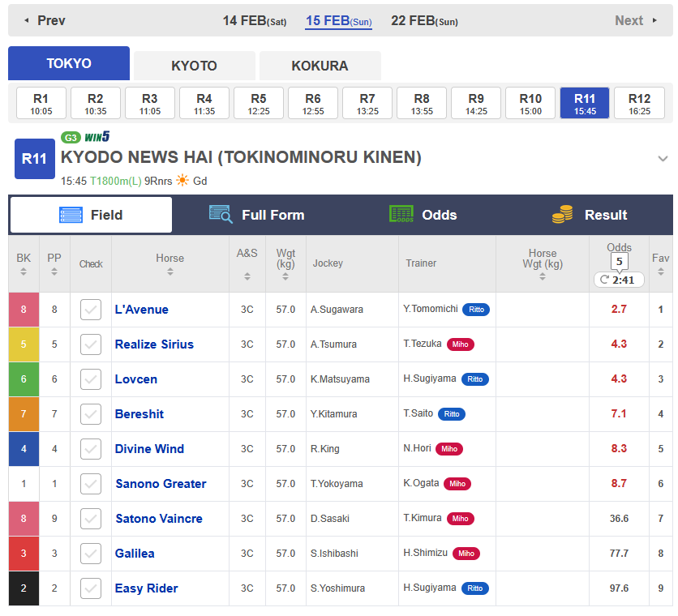
Task: Tick the check box for Galilea
Action: pyautogui.click(x=91, y=554)
